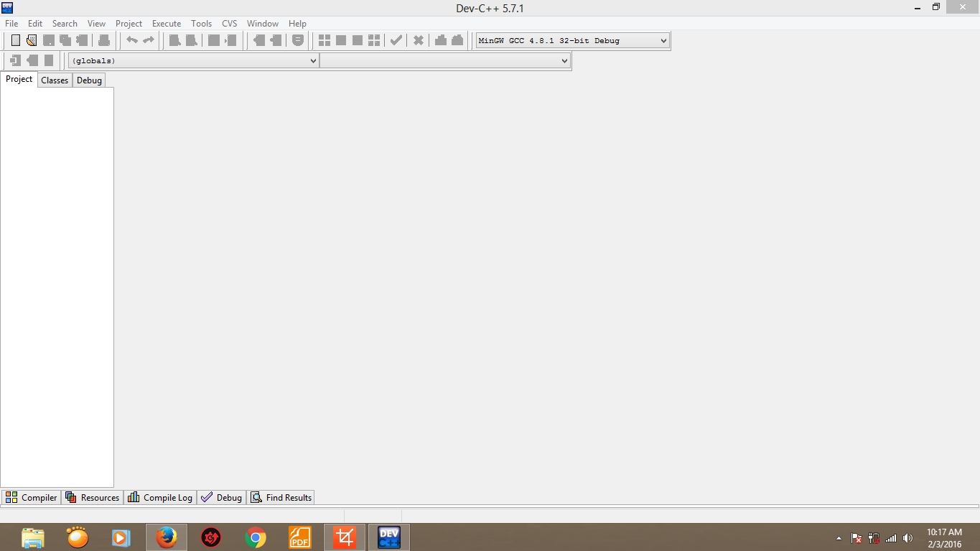
Task: Open the Help menu
Action: [x=297, y=24]
